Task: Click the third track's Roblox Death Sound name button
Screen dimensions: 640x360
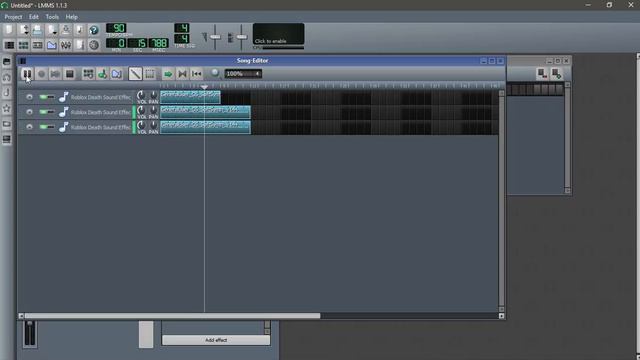Action: pyautogui.click(x=95, y=127)
